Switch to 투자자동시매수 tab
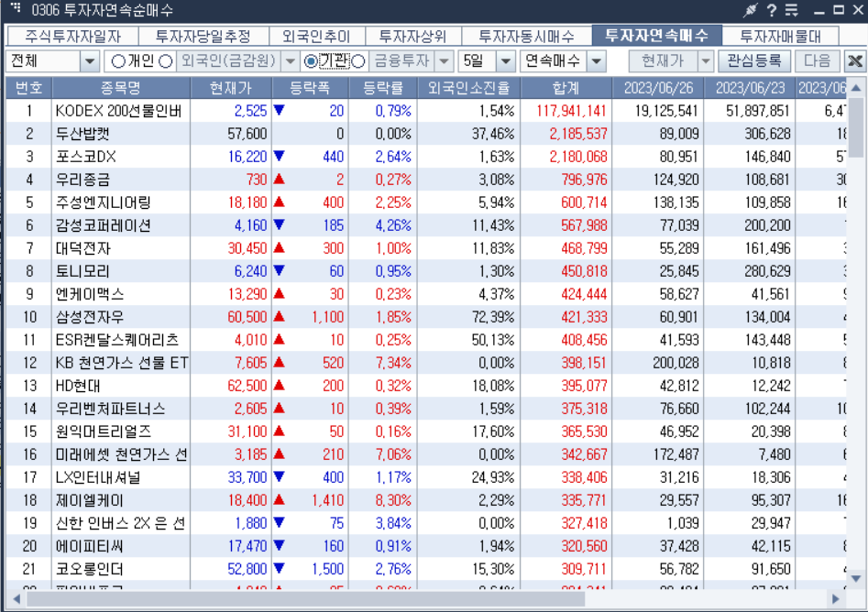Screen dimensions: 868x612 tap(526, 37)
